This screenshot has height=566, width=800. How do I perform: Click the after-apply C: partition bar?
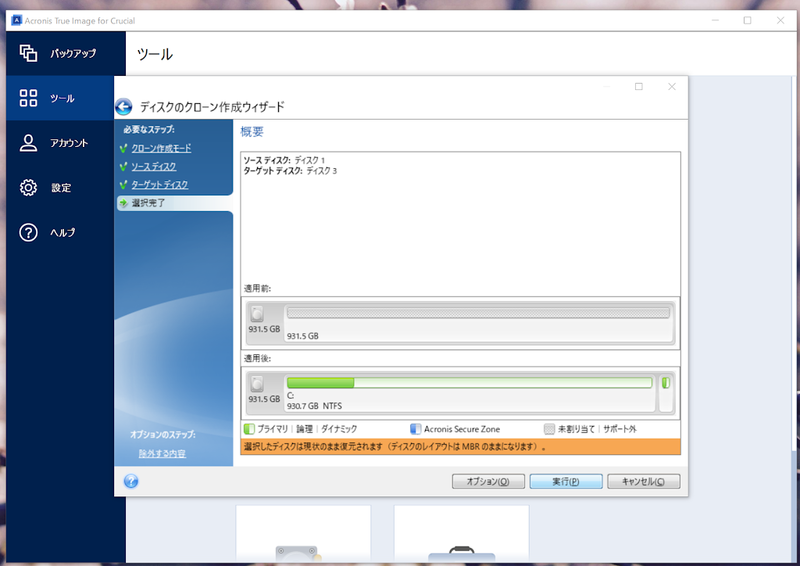pyautogui.click(x=469, y=383)
